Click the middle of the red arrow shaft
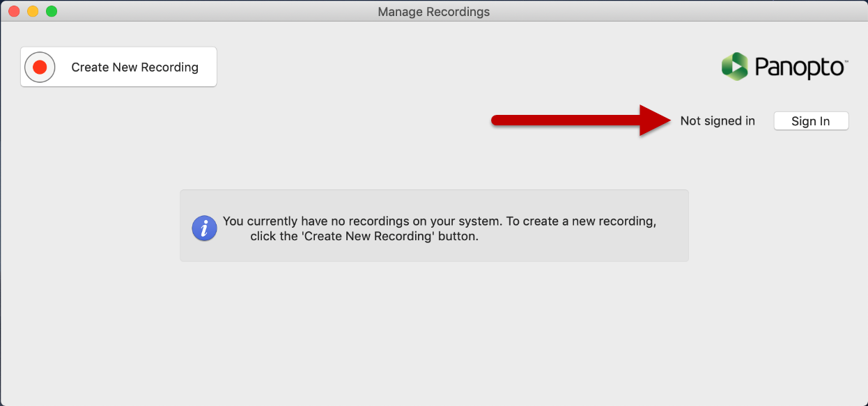The image size is (868, 406). [x=568, y=120]
